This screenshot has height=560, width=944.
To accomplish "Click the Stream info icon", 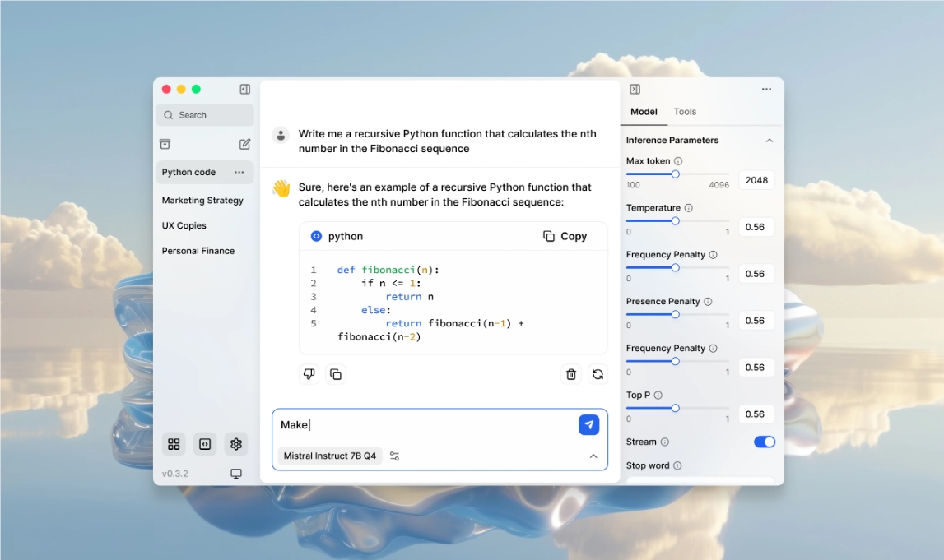I will 665,442.
